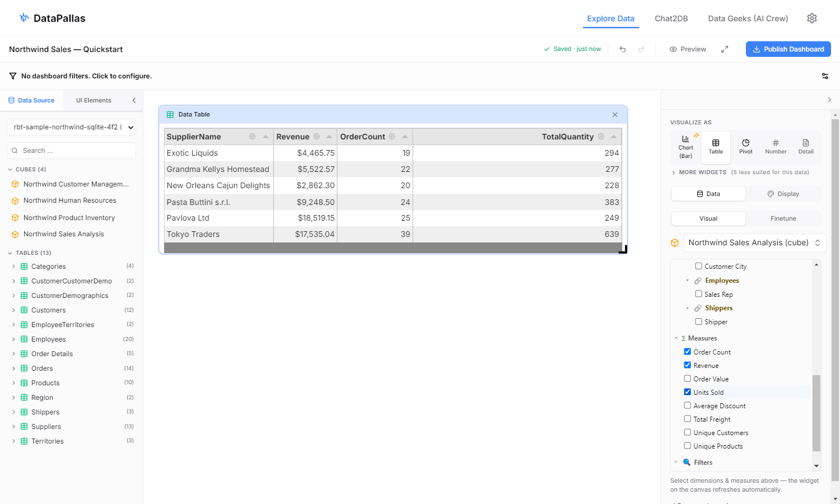The height and width of the screenshot is (504, 840).
Task: Collapse the right configuration panel
Action: [829, 100]
